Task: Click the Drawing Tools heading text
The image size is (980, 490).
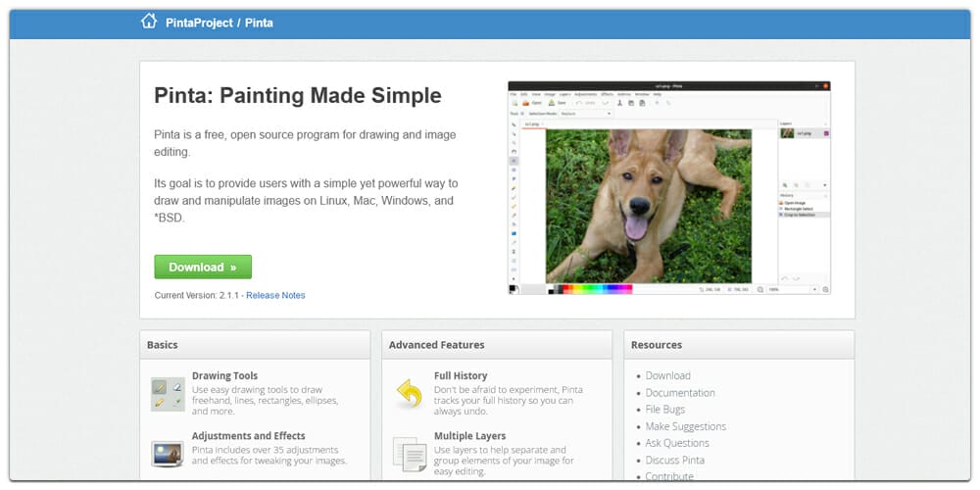Action: click(224, 375)
